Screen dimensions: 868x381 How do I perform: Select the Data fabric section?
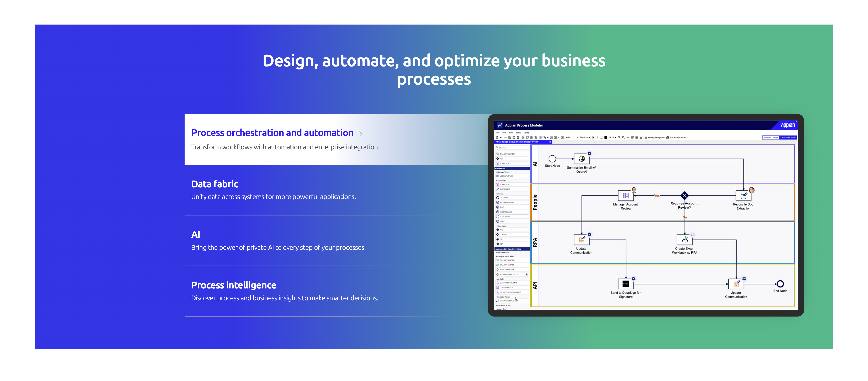[x=215, y=184]
